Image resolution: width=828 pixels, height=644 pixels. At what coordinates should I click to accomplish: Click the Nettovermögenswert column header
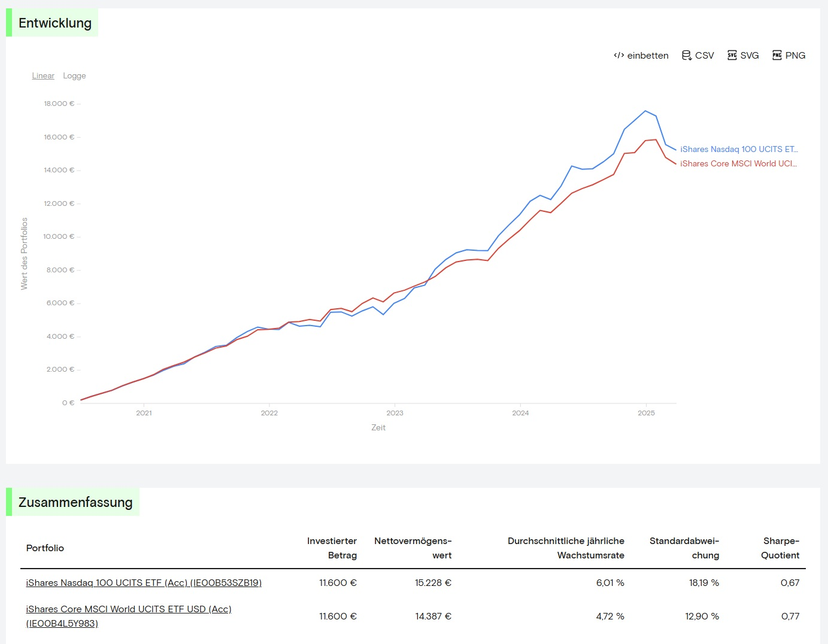(x=413, y=548)
